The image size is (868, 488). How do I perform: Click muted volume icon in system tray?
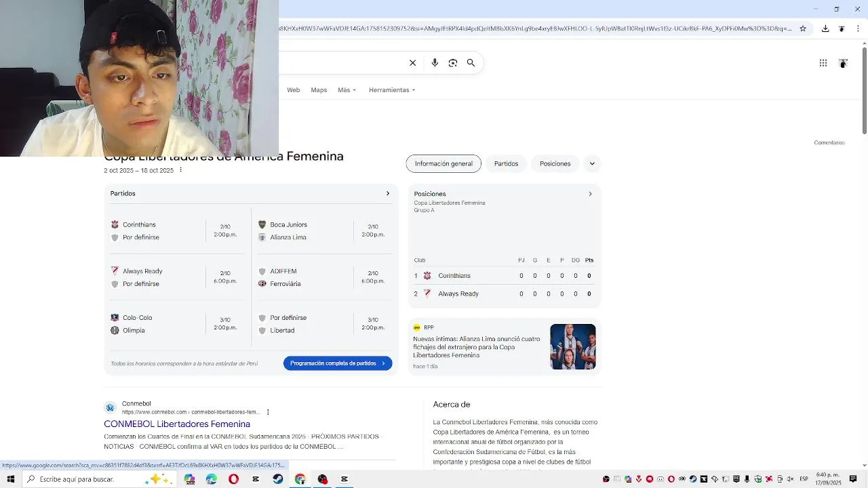791,479
